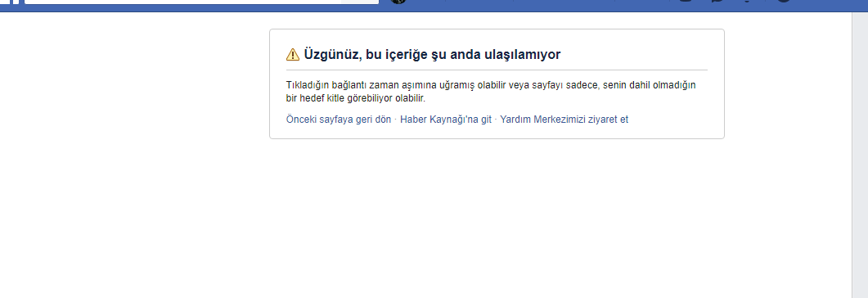Click the 'Tıkladığın bağlantı zaman aşımına' paragraph text

[x=491, y=92]
